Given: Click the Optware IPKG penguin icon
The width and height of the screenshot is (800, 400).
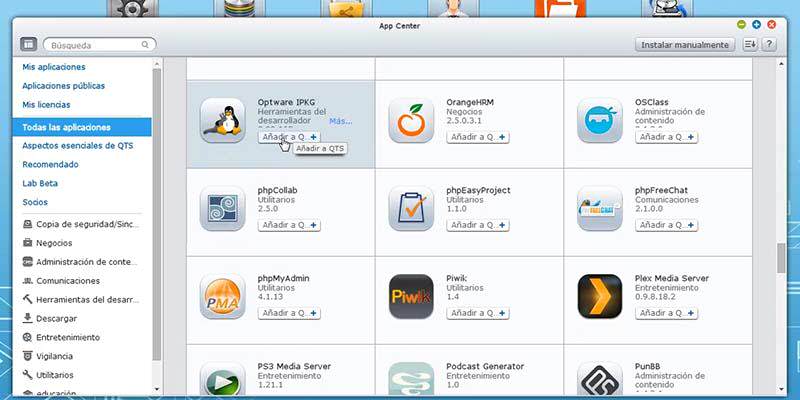Looking at the screenshot, I should [222, 120].
